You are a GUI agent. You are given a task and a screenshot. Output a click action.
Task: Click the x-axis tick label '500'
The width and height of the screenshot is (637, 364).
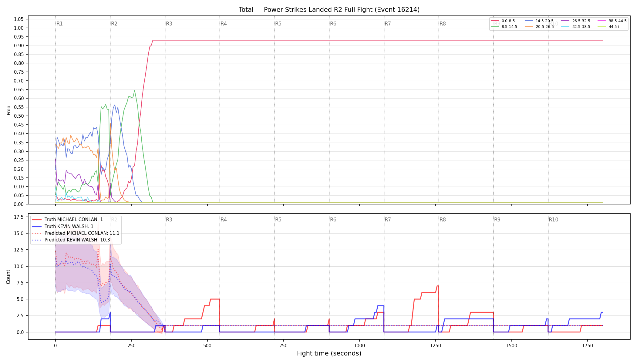coord(207,345)
